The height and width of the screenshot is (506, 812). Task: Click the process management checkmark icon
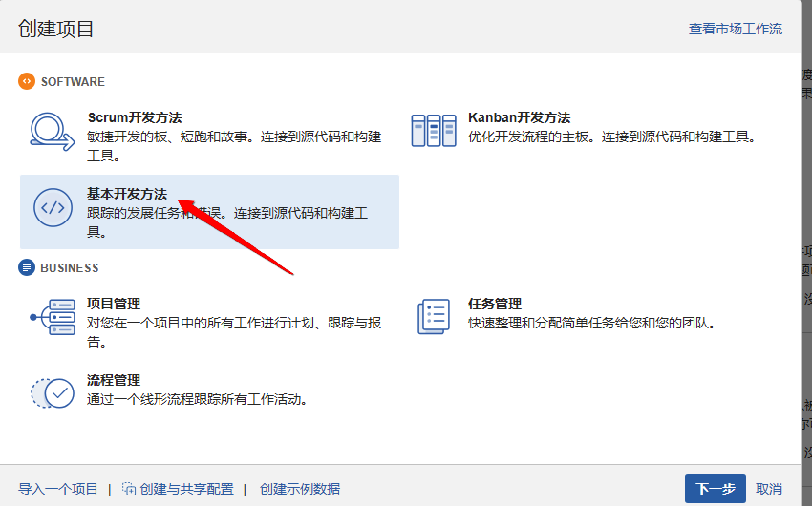pos(53,393)
